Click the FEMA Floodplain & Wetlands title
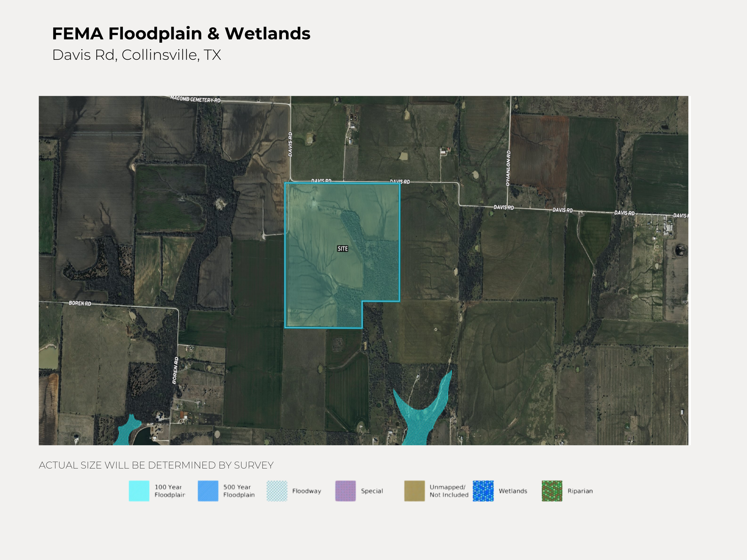The width and height of the screenshot is (747, 560). (181, 34)
